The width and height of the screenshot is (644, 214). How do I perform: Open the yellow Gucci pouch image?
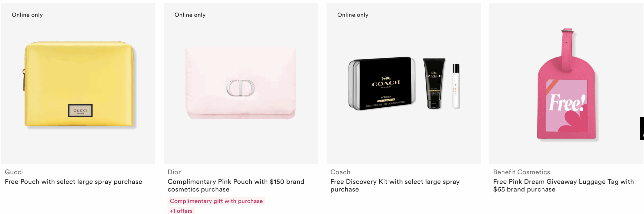[x=78, y=84]
